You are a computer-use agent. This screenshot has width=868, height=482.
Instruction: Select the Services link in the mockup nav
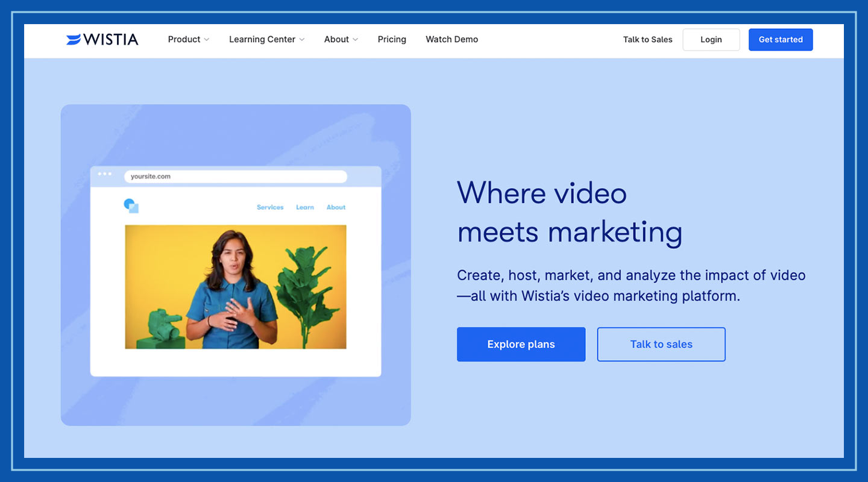click(269, 207)
